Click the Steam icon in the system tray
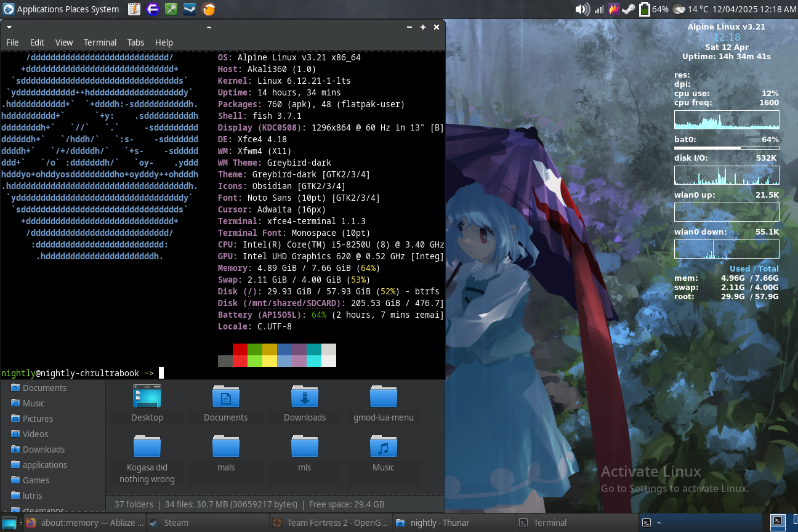The height and width of the screenshot is (532, 798). coord(628,9)
